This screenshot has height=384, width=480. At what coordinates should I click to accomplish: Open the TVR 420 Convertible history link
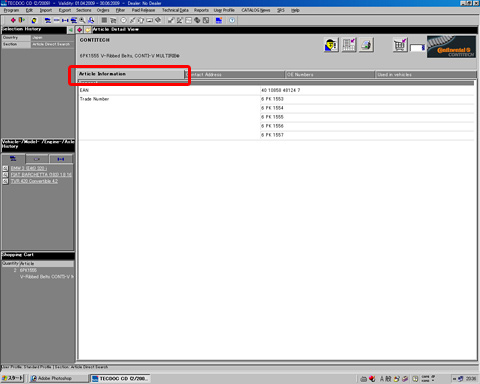(34, 181)
